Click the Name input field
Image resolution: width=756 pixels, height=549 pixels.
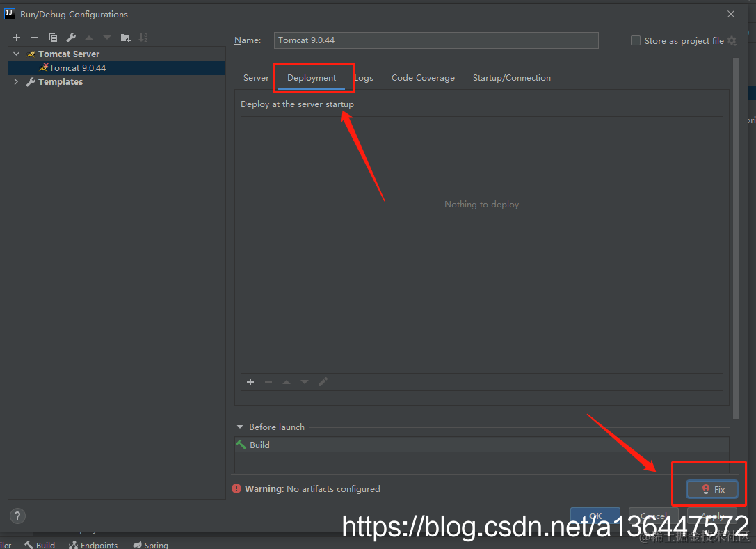[436, 40]
